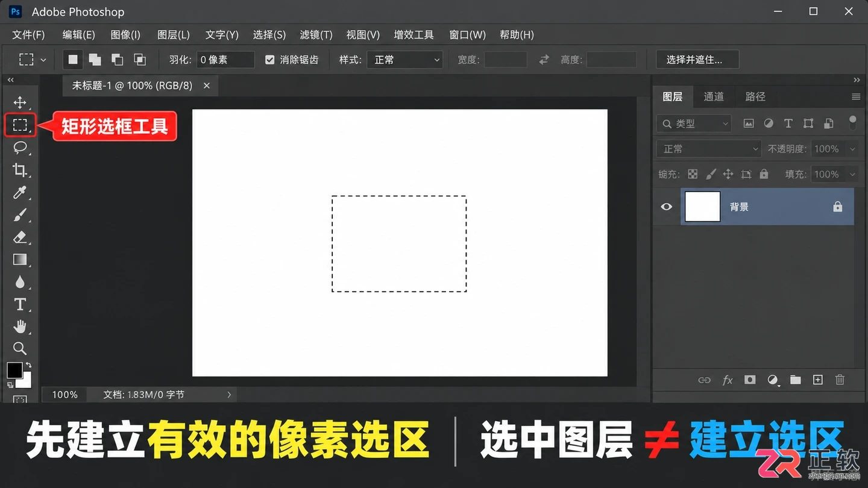868x488 pixels.
Task: Select the Rectangular Marquee tool
Action: coord(20,125)
